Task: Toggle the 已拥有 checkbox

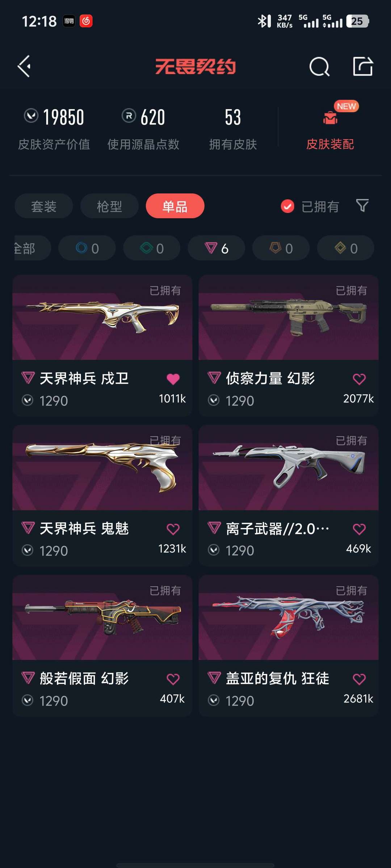Action: pos(287,207)
